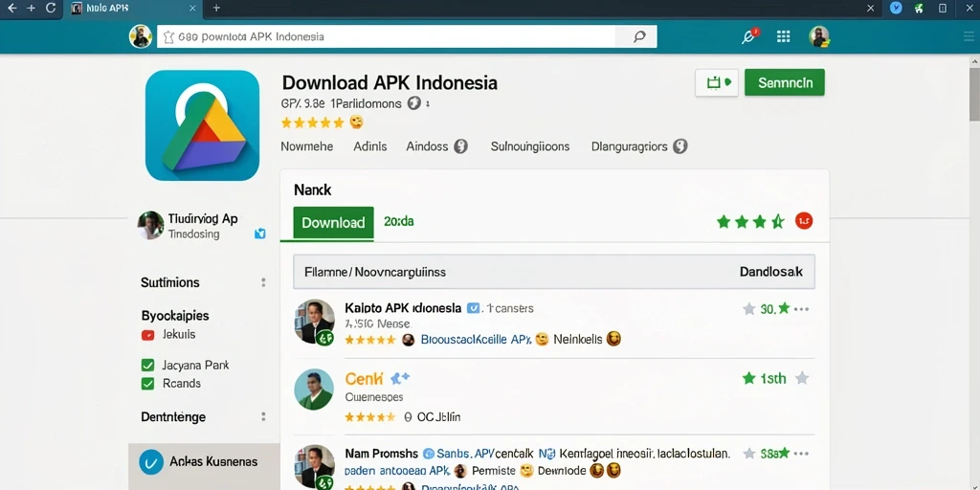The width and height of the screenshot is (980, 490).
Task: Click the blue badge beside Tinedosing
Action: pos(260,234)
